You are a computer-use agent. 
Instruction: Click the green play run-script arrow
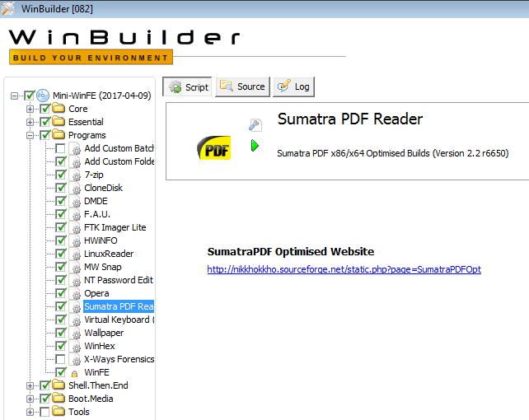(x=255, y=146)
